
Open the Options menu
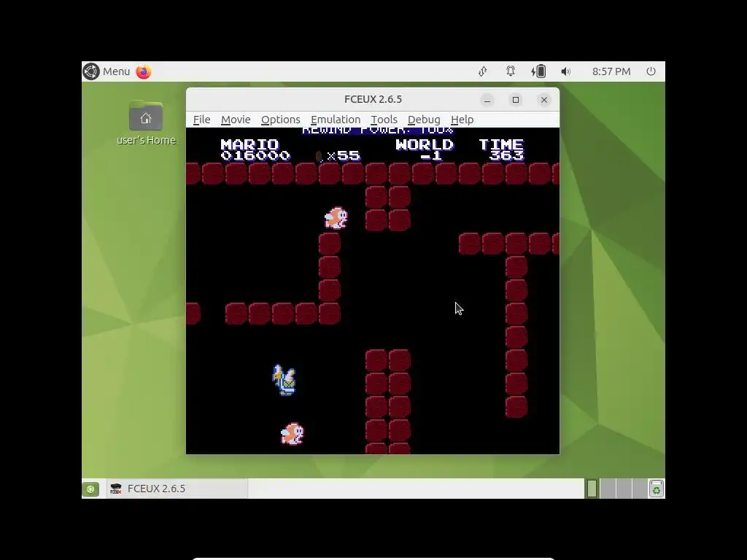click(x=280, y=120)
